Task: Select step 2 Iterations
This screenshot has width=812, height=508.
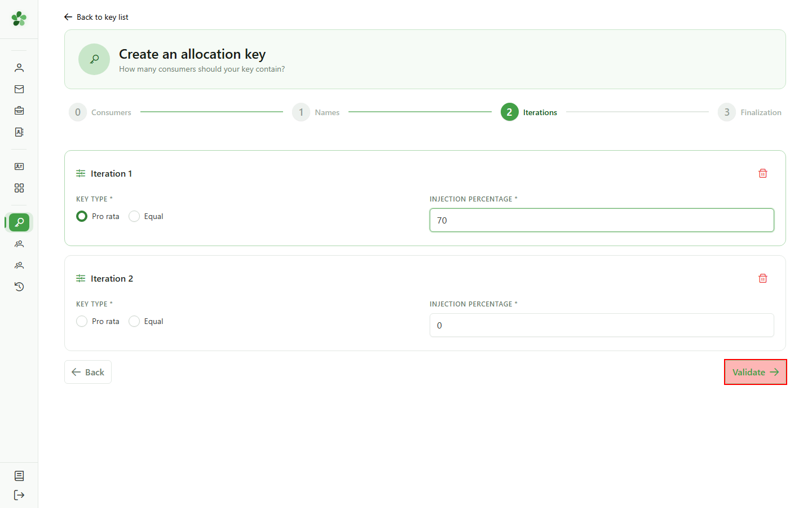Action: (529, 112)
